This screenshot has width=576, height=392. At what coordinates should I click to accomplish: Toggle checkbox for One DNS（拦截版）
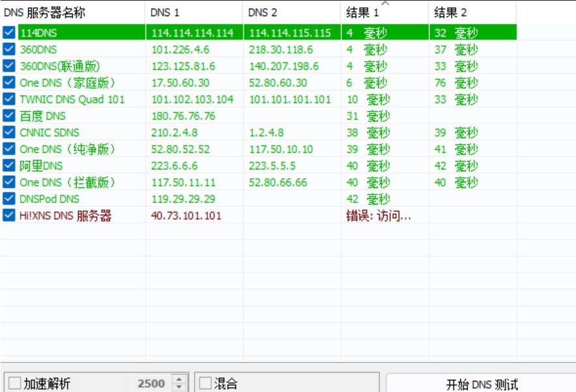9,182
